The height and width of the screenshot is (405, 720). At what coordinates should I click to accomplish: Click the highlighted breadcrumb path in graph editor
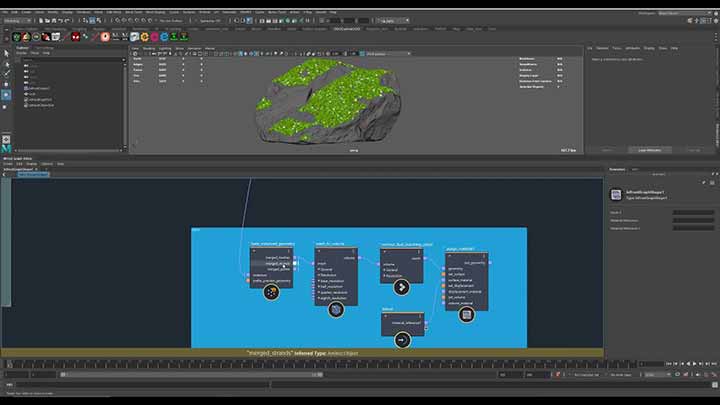point(33,174)
